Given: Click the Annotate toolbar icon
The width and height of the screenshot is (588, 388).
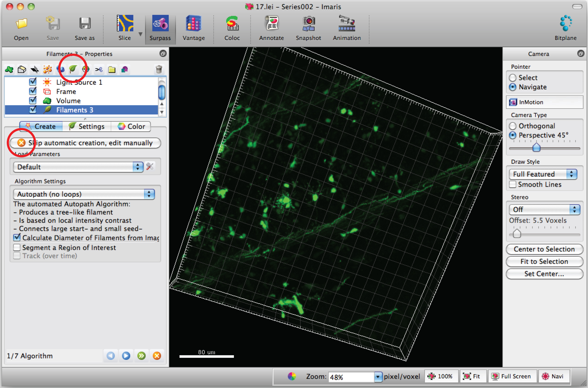Looking at the screenshot, I should pyautogui.click(x=271, y=24).
